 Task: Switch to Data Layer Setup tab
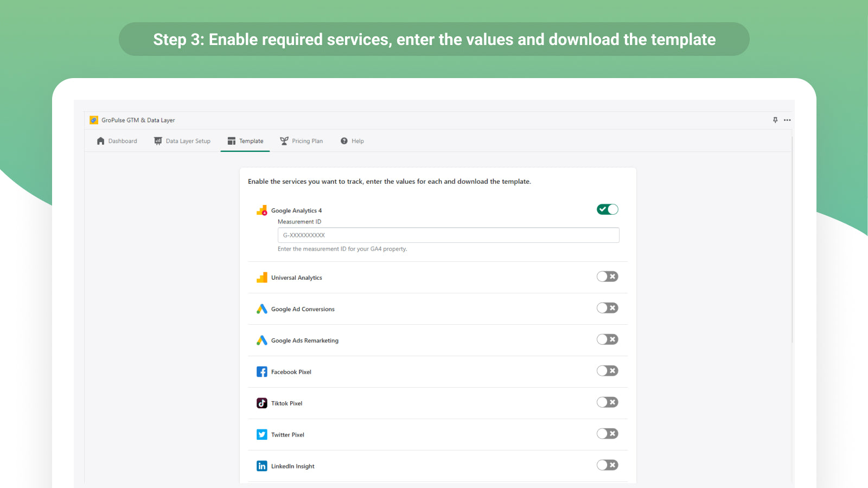click(182, 141)
